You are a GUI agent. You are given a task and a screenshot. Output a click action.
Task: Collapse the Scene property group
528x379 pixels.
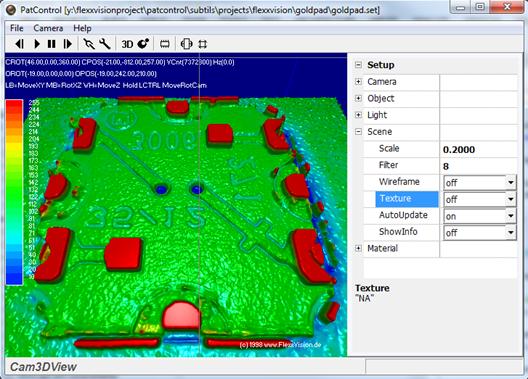pyautogui.click(x=358, y=132)
